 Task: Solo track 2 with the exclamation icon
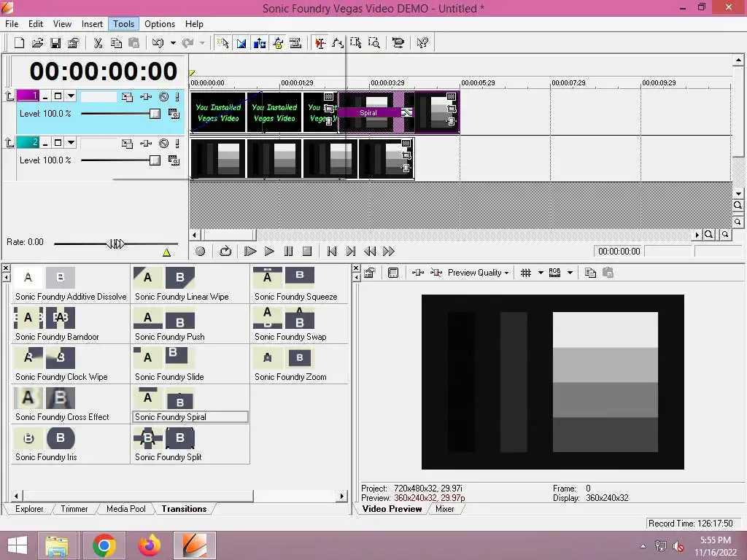pyautogui.click(x=177, y=144)
